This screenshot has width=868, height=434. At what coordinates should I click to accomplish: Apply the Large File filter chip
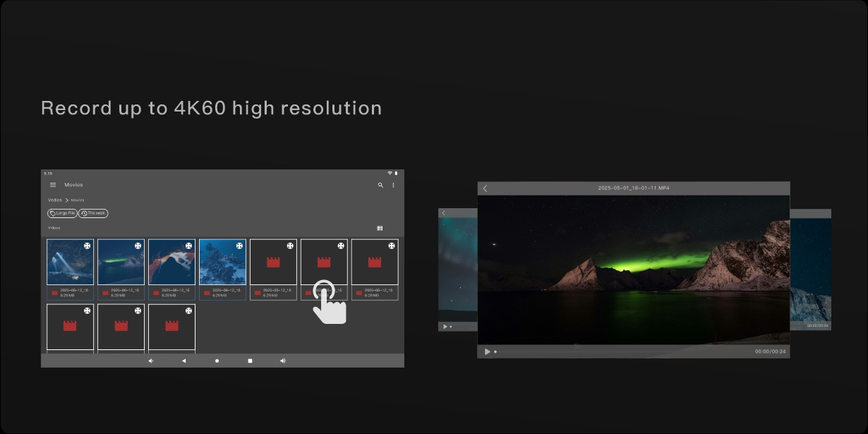click(x=62, y=213)
